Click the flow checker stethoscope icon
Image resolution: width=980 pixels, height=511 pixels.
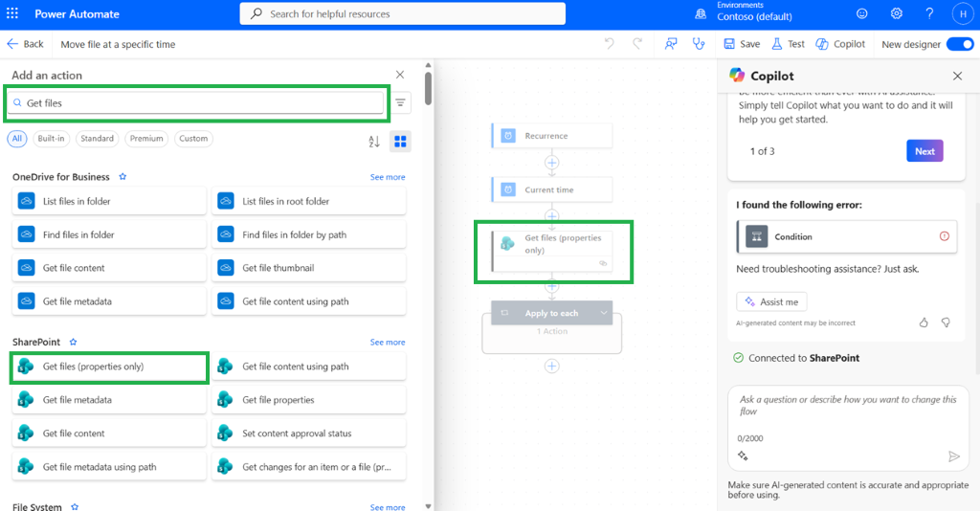pos(699,44)
